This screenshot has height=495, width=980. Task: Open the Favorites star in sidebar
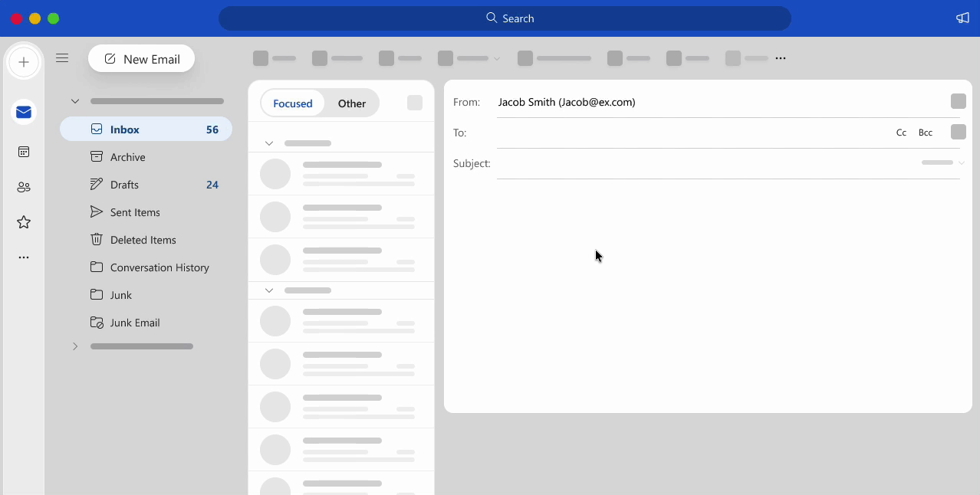(24, 222)
